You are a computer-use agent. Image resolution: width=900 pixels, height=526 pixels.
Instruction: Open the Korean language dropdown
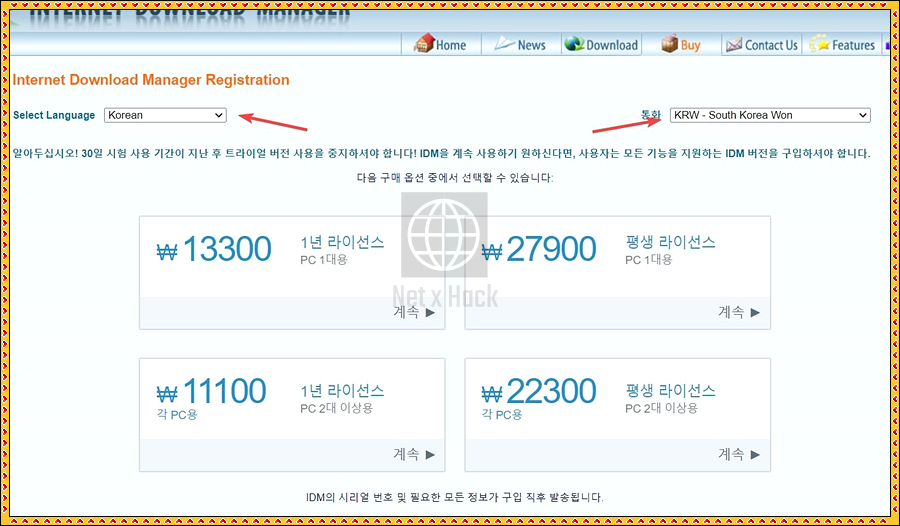(x=165, y=115)
